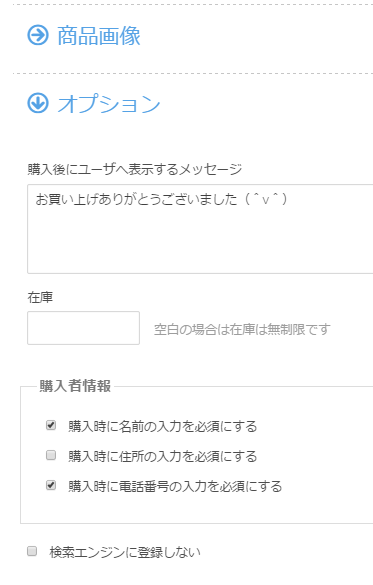Image resolution: width=373 pixels, height=585 pixels.
Task: Click the 購入時に電話番号の入力を必須にする label
Action: [x=175, y=487]
